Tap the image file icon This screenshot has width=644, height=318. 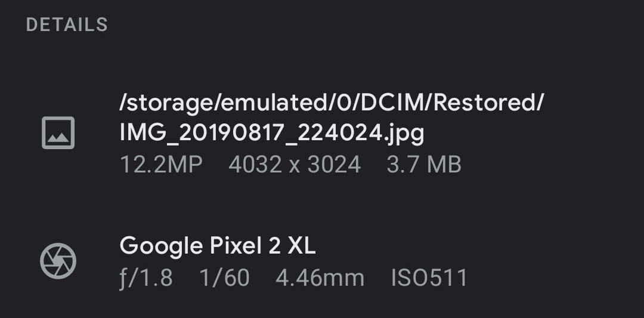[x=58, y=132]
